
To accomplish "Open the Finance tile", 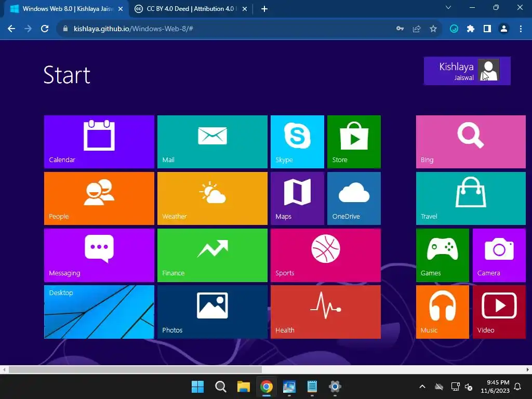I will point(212,255).
